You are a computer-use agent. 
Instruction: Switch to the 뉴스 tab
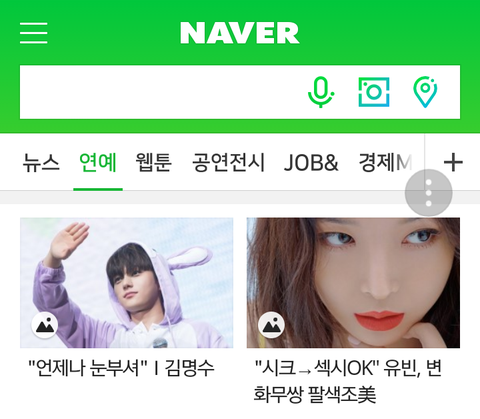(x=41, y=163)
